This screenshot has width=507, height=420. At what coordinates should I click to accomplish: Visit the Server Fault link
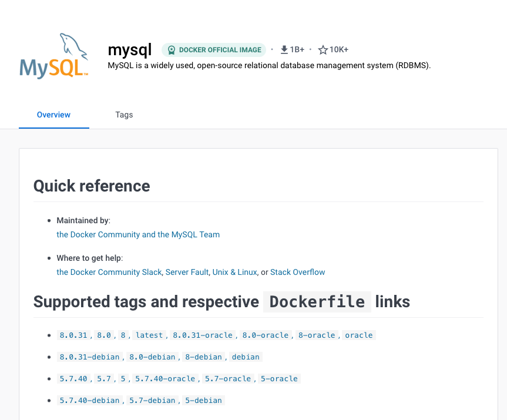tap(187, 272)
